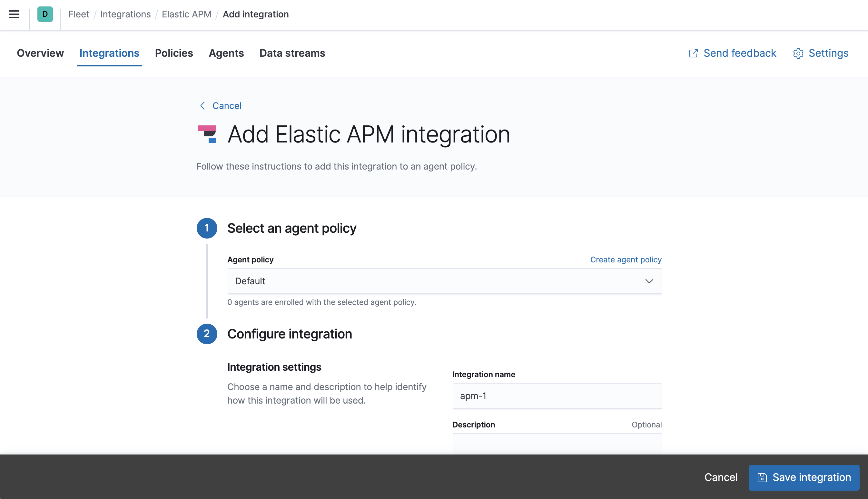Open Create agent policy
Screen dimensions: 868x499
626,259
